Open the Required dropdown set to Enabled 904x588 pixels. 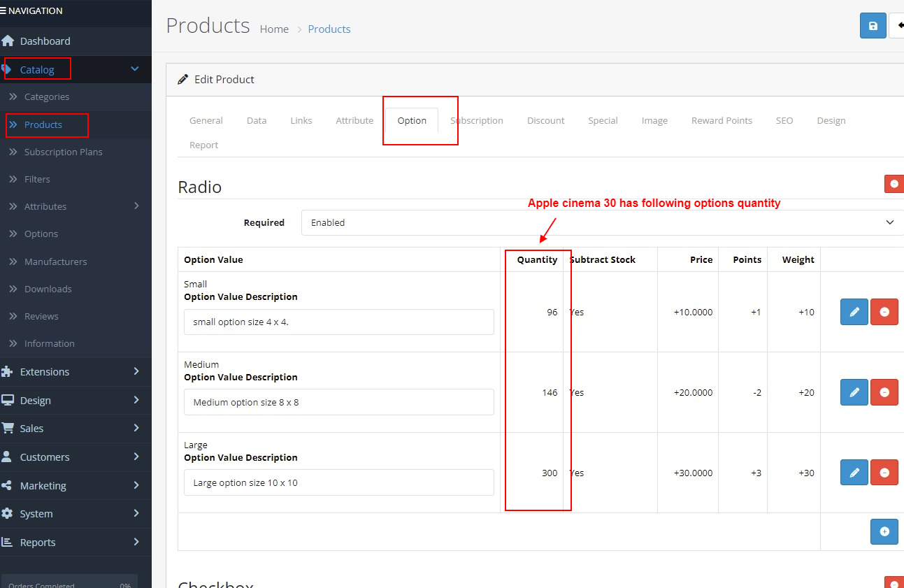pos(603,222)
